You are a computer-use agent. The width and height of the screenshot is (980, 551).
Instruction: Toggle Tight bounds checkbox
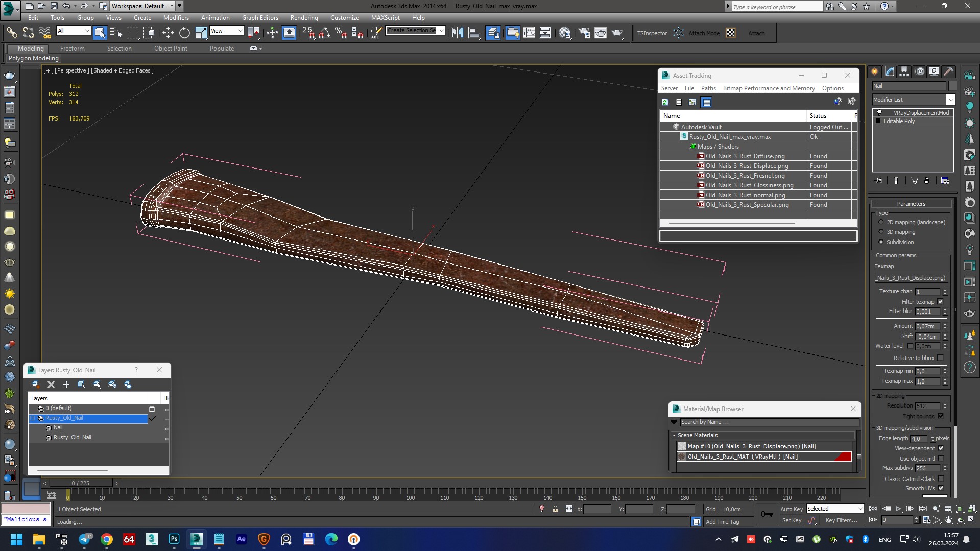(940, 416)
